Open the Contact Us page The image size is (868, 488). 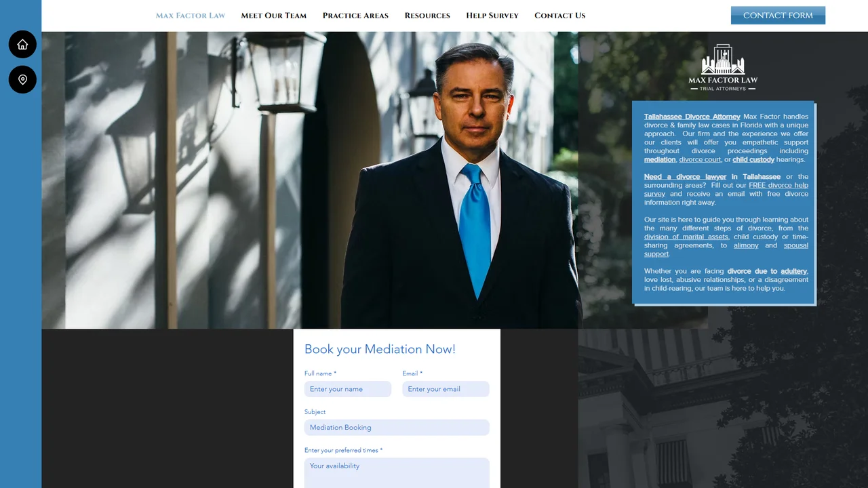[x=559, y=16]
